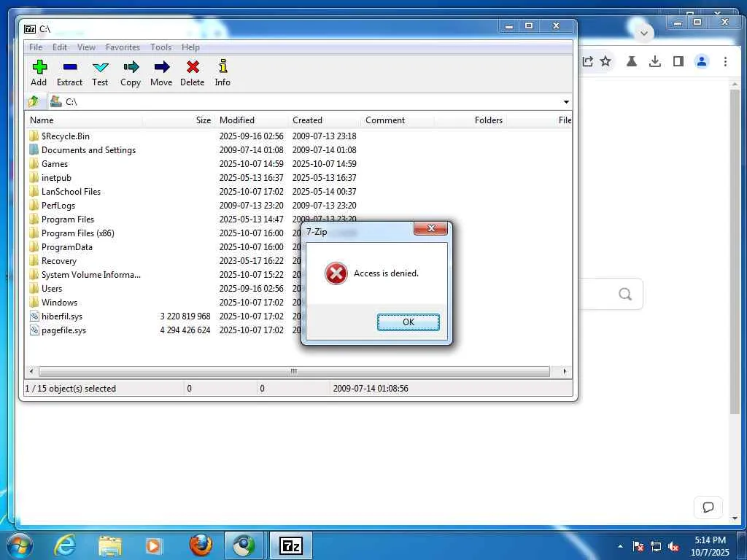Click the volume icon in system tray
747x560 pixels.
click(673, 547)
